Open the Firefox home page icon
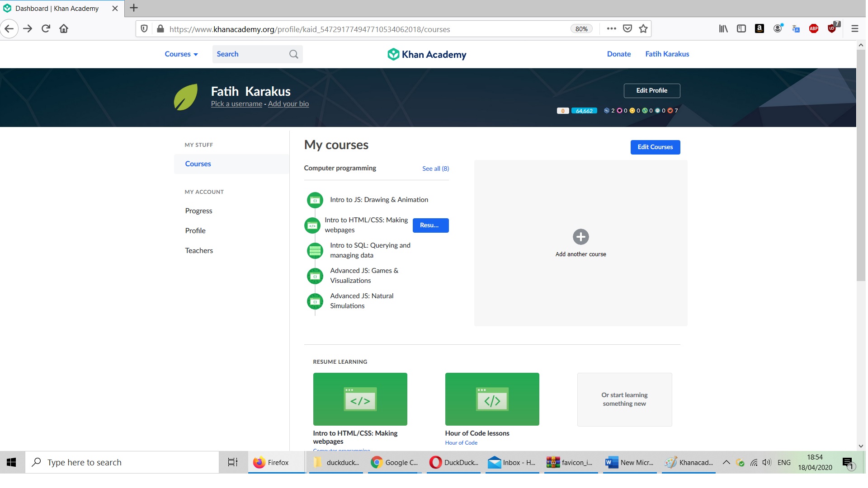Screen dimensions: 868x488 click(64, 29)
